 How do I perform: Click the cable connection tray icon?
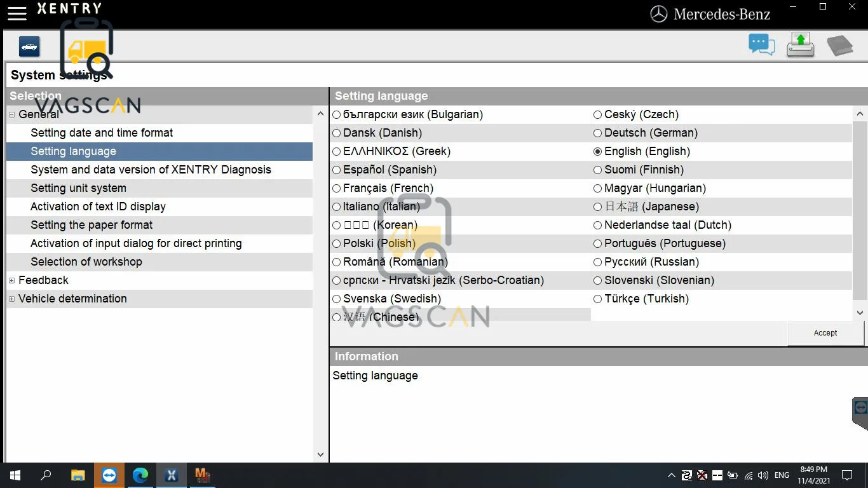point(687,475)
